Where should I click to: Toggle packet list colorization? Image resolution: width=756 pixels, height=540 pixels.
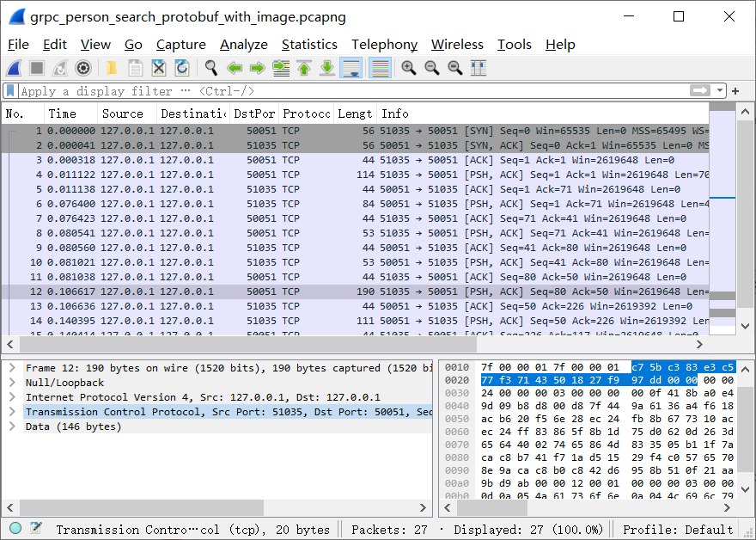(x=379, y=68)
